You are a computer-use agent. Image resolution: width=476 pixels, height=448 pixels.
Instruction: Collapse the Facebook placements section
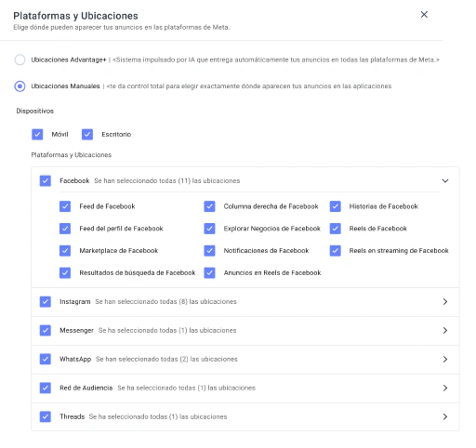(445, 180)
